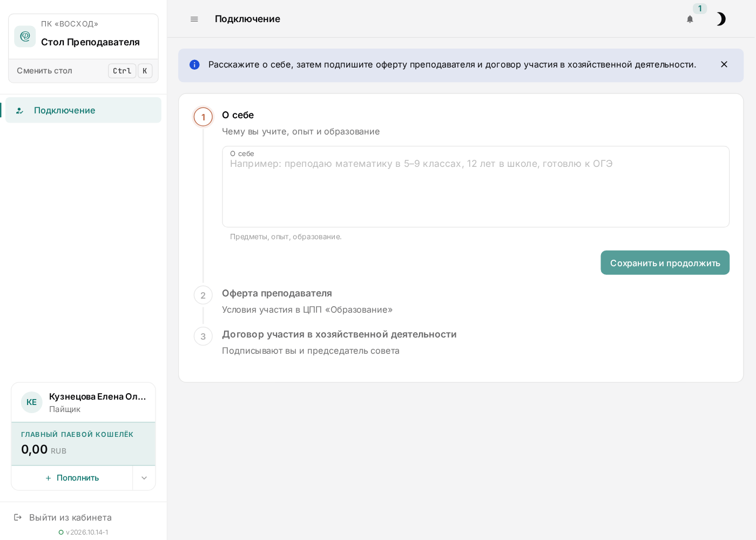Open the hamburger menu icon

[194, 19]
